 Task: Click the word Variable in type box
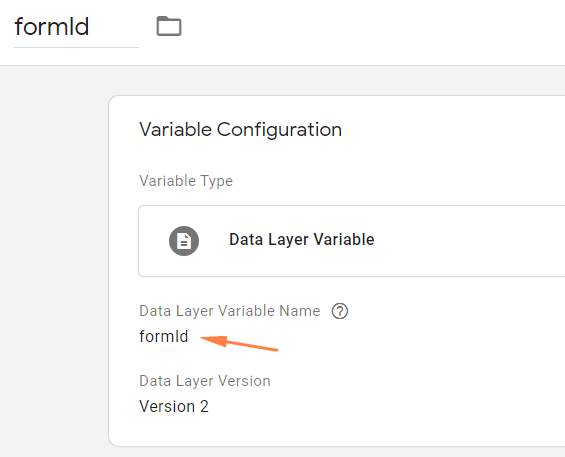[344, 240]
